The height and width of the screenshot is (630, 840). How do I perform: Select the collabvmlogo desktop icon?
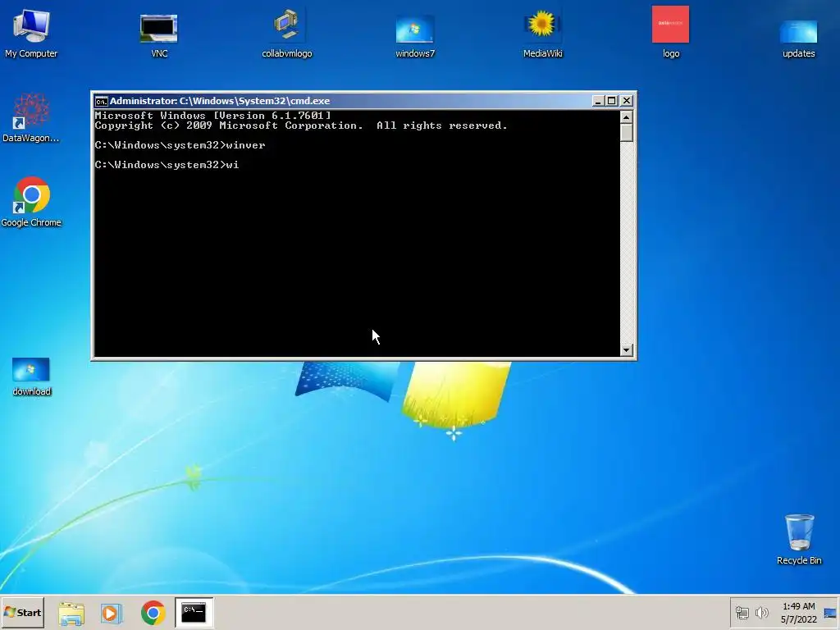286,33
